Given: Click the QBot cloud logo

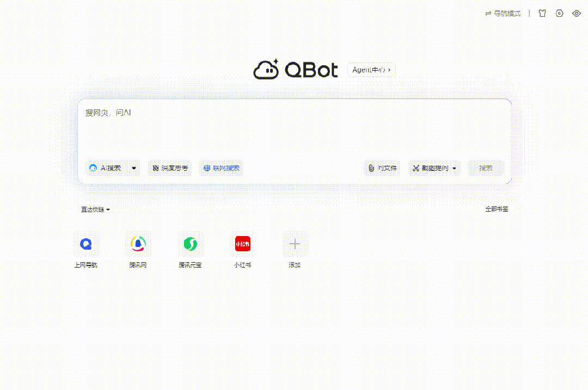Looking at the screenshot, I should (267, 70).
